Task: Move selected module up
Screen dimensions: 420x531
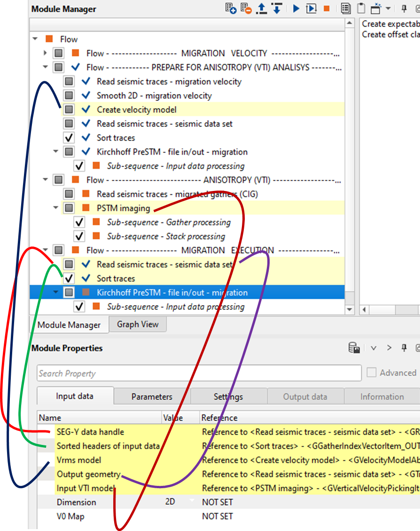Action: [x=261, y=8]
